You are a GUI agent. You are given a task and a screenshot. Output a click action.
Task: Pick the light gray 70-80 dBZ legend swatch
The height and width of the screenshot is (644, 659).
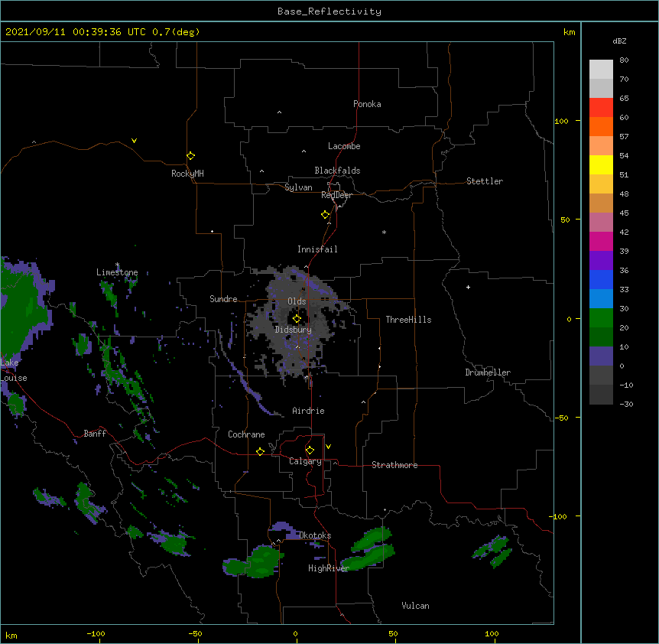pyautogui.click(x=601, y=70)
